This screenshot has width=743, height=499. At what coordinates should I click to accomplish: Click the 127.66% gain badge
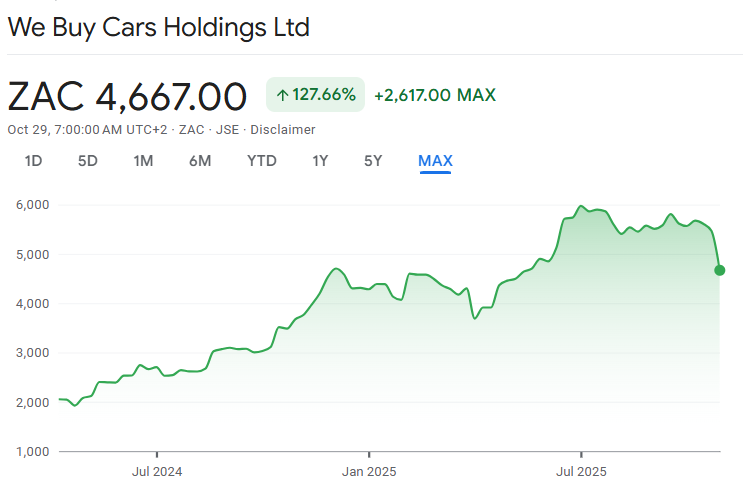coord(316,95)
